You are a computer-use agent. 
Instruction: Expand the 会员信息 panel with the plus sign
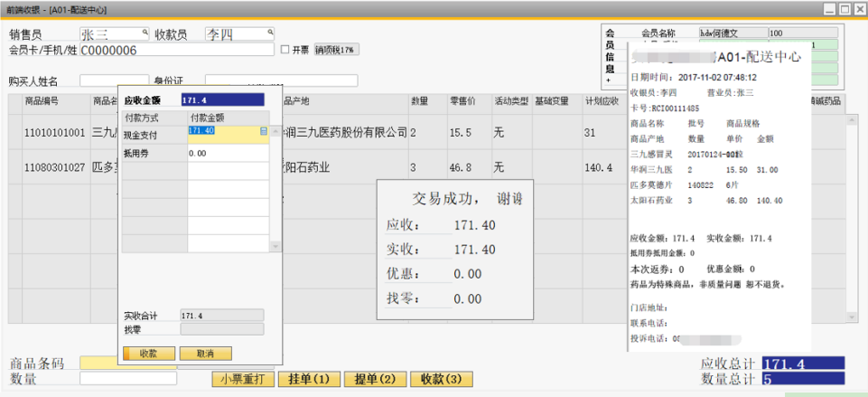tap(609, 80)
